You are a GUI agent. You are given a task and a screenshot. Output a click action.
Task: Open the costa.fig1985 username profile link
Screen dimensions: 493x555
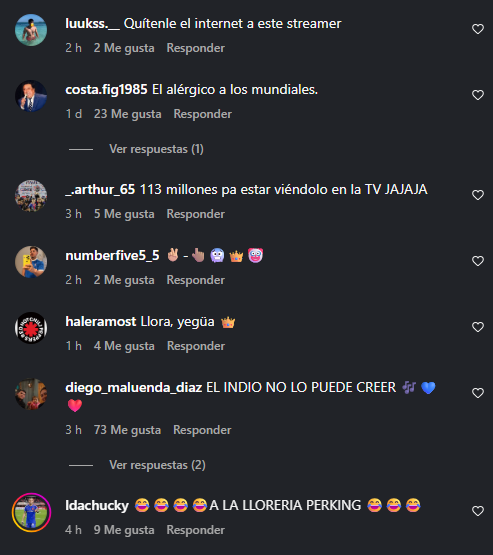click(106, 90)
